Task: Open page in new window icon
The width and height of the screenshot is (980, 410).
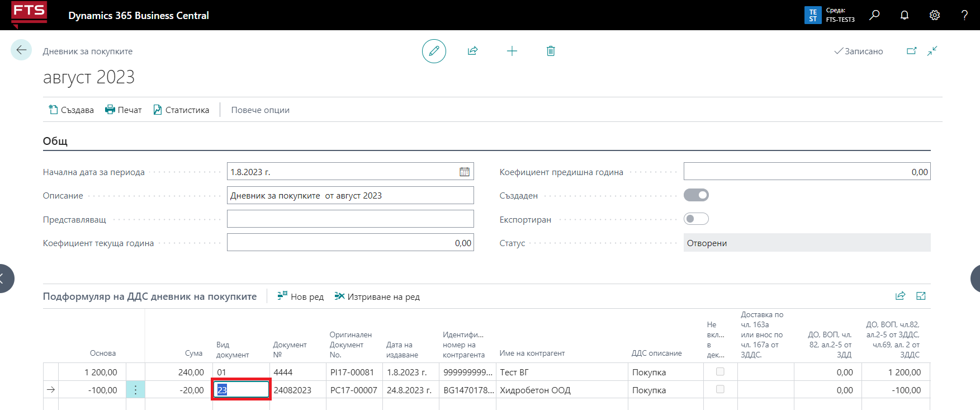Action: [x=912, y=51]
